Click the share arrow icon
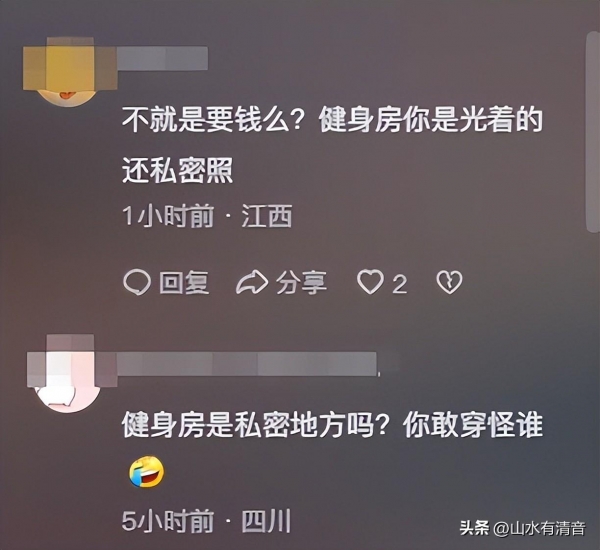600x550 pixels. 251,282
